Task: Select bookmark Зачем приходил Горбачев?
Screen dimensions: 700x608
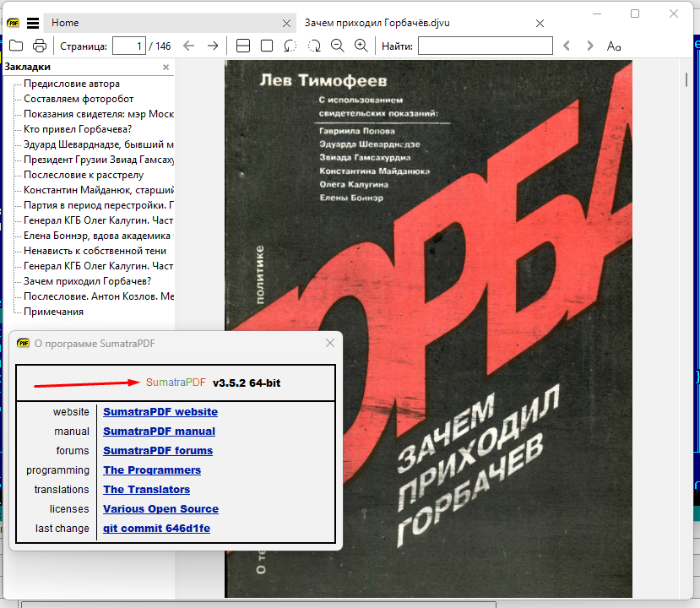Action: [88, 281]
